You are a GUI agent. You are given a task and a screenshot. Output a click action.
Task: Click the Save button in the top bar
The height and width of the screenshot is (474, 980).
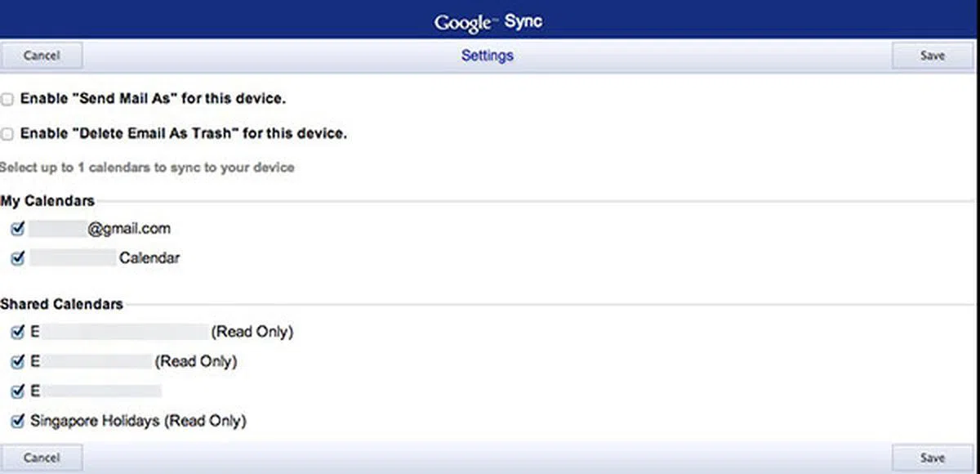pos(932,56)
